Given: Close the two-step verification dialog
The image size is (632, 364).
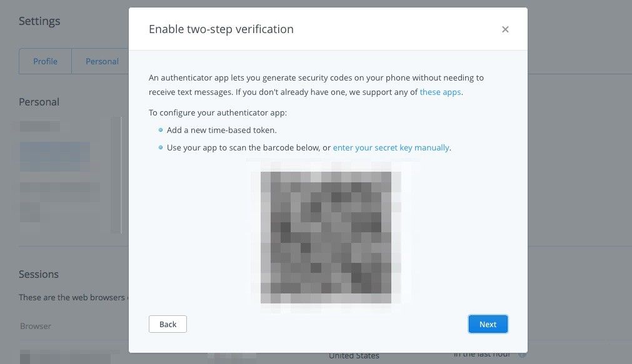Looking at the screenshot, I should coord(505,29).
